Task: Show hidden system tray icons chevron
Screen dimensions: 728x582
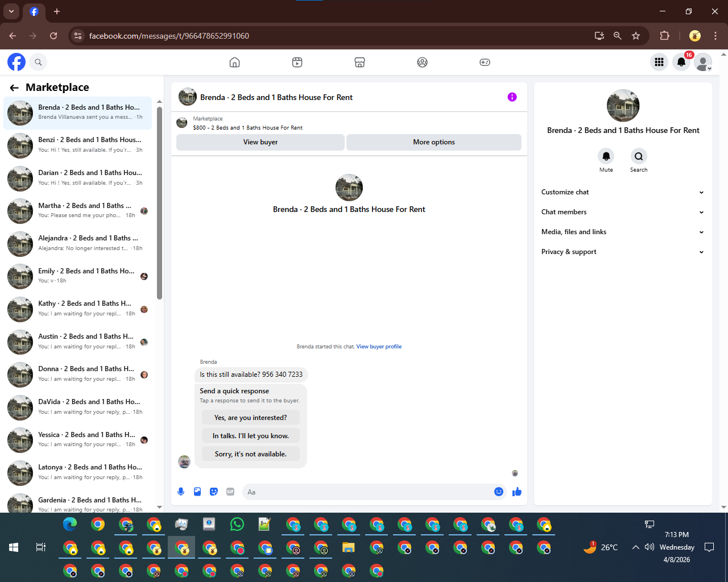Action: 635,547
